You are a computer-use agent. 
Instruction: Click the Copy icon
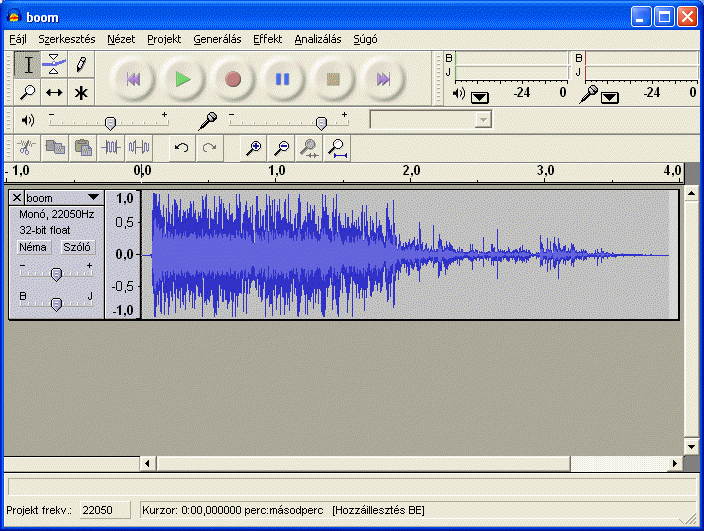55,147
